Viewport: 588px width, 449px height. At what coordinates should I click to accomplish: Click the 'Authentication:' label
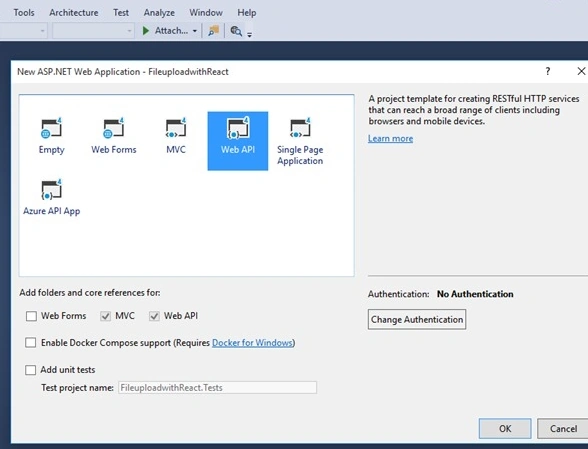click(398, 294)
